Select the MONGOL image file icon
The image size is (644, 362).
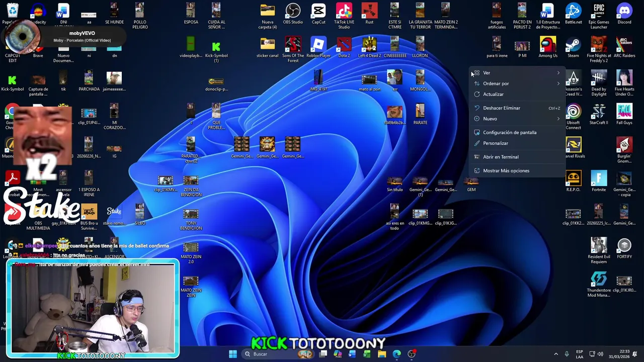click(x=420, y=81)
